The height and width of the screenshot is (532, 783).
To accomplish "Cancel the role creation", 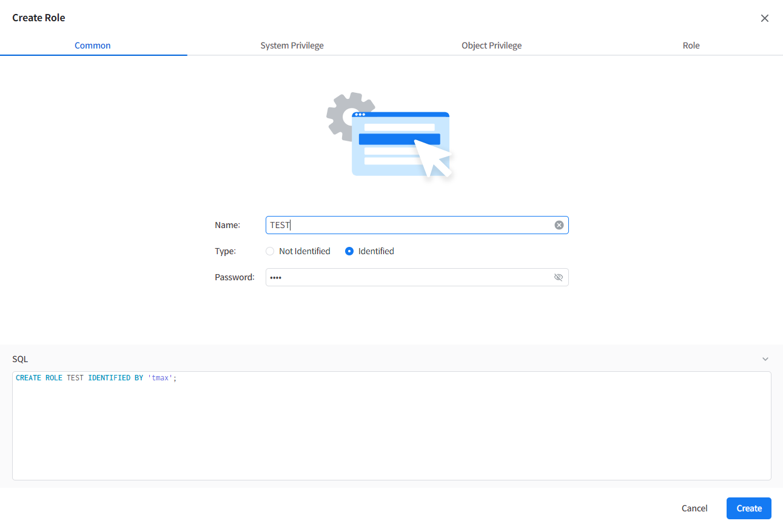I will (694, 508).
